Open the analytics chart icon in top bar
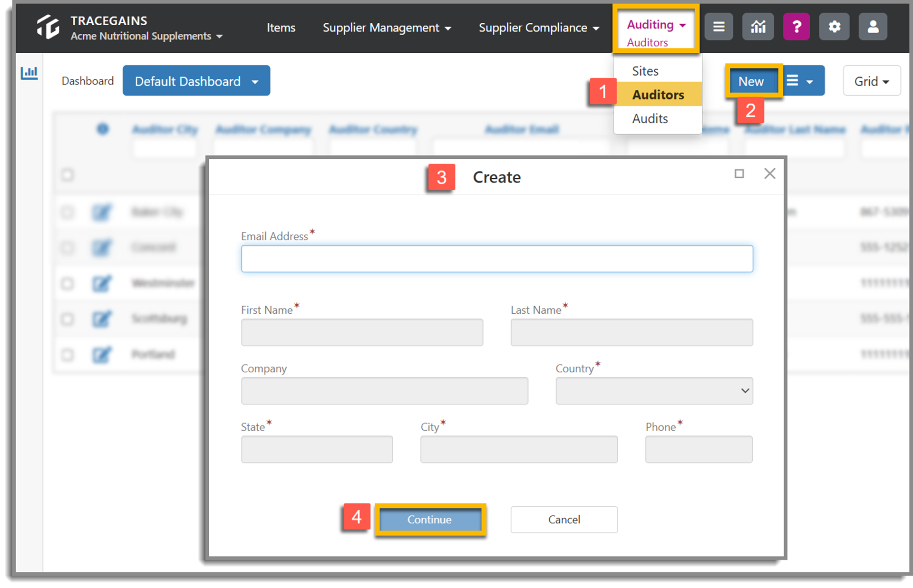This screenshot has height=588, width=913. 758,27
